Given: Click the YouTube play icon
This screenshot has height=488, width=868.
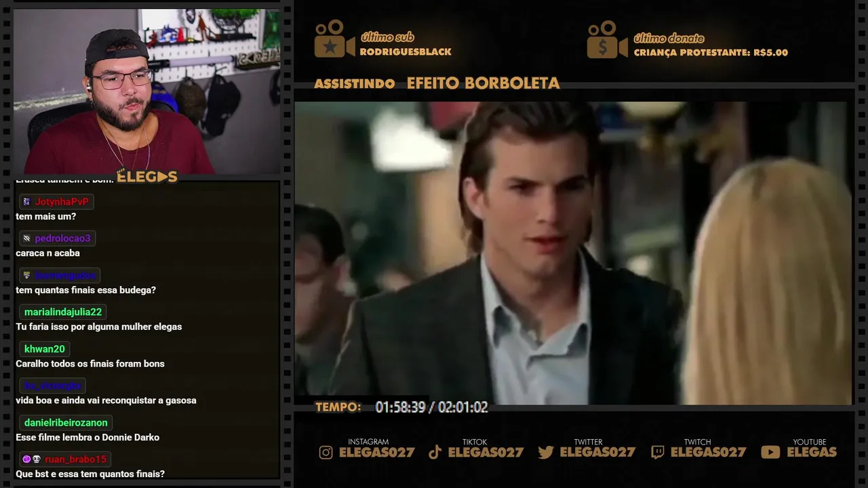Looking at the screenshot, I should click(770, 452).
